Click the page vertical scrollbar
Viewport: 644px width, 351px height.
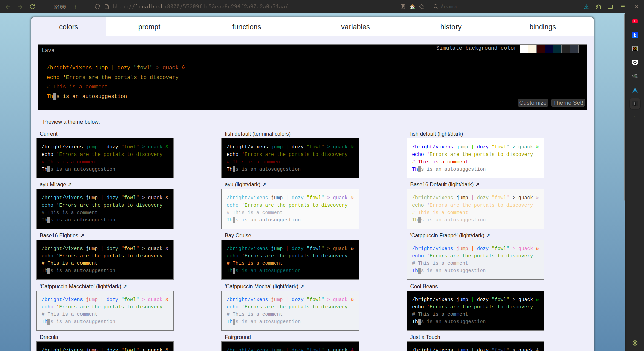[624, 107]
